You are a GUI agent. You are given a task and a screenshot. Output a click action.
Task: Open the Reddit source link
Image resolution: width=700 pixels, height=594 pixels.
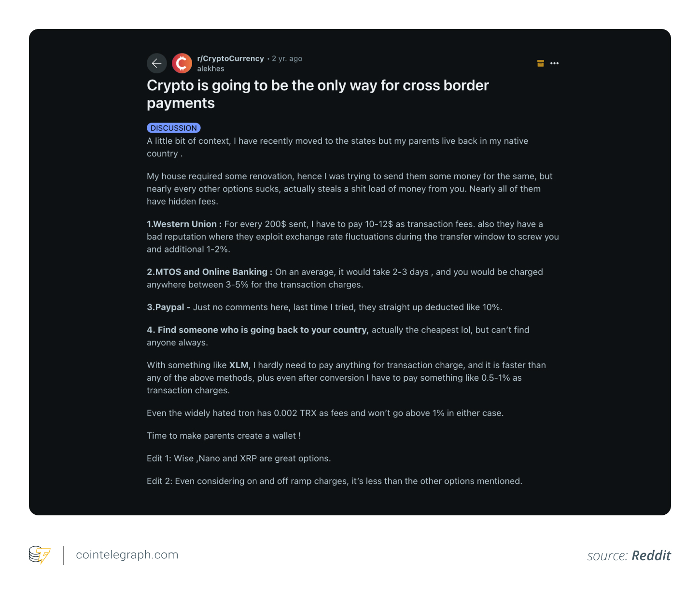pyautogui.click(x=651, y=555)
